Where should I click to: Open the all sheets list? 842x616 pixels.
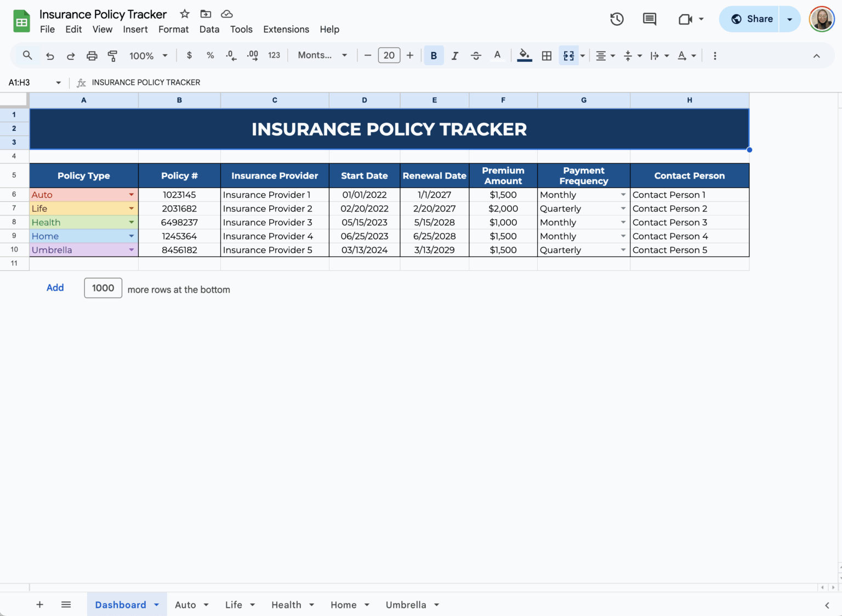point(66,604)
